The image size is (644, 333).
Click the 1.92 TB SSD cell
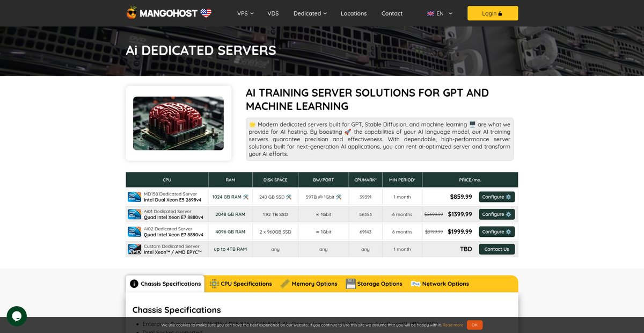tap(275, 214)
